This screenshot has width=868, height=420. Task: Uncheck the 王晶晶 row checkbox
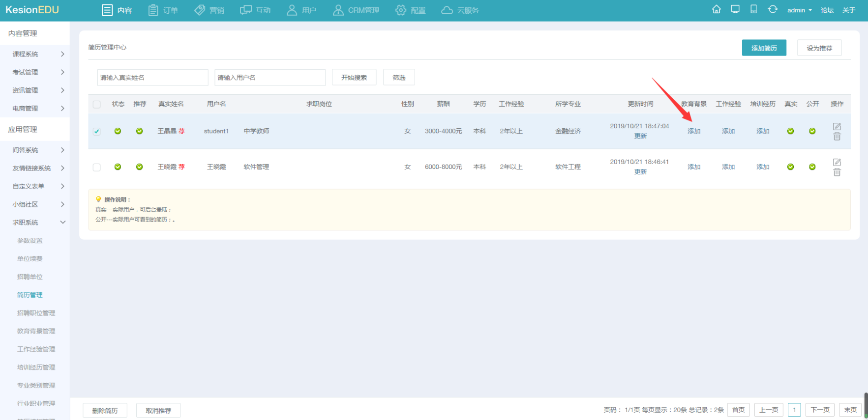click(97, 132)
